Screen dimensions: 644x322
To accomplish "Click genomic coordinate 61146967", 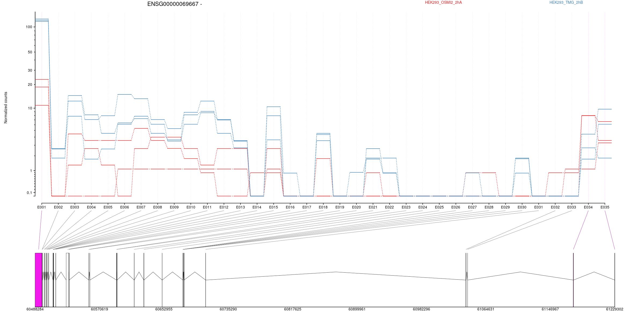I will (x=550, y=309).
